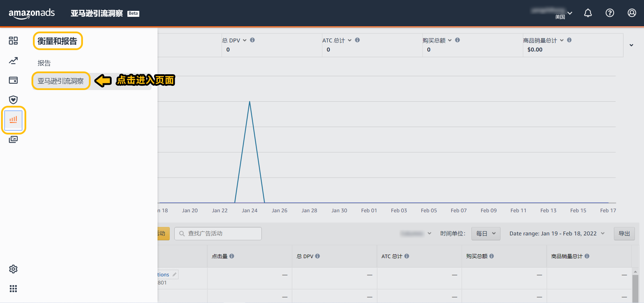The image size is (644, 303).
Task: Open the brand safety shield icon
Action: [13, 100]
